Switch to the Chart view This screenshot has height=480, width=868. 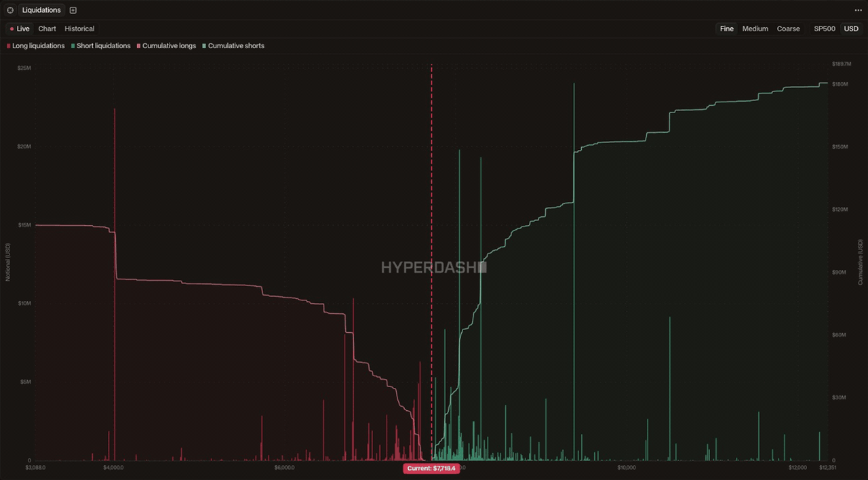(x=47, y=28)
